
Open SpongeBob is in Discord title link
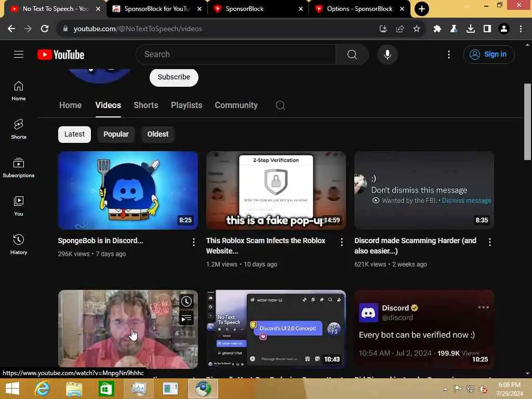click(100, 241)
